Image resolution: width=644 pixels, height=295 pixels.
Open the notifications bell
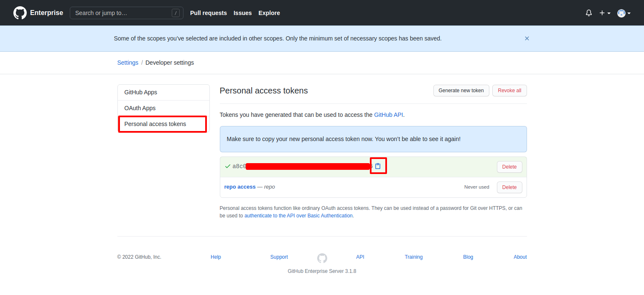[x=589, y=13]
